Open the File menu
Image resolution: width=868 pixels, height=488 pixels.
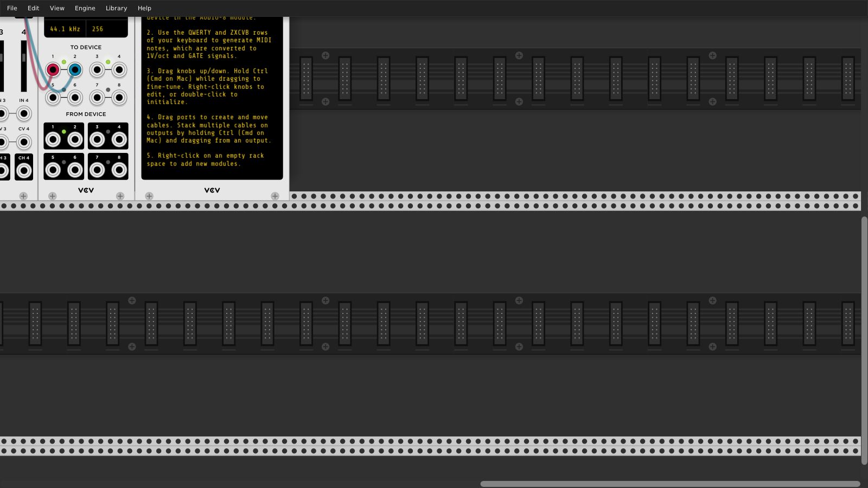[12, 8]
